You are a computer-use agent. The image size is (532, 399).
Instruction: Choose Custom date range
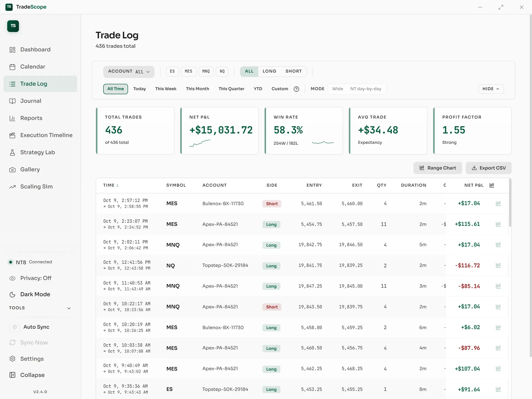280,89
